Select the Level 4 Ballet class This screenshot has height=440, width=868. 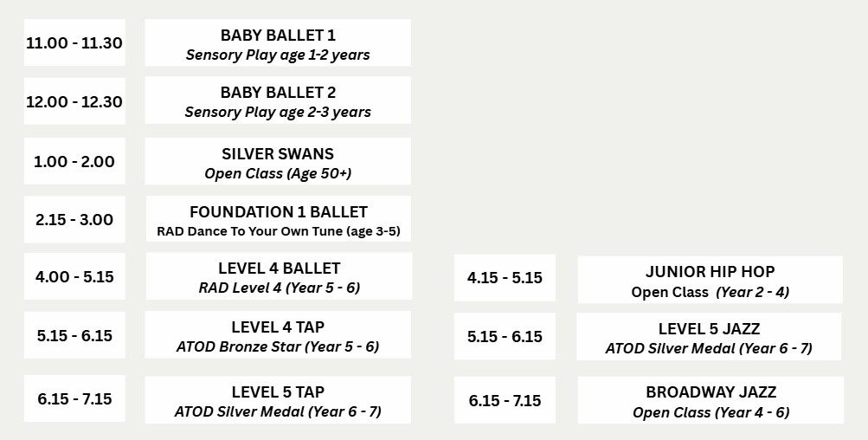pyautogui.click(x=279, y=277)
